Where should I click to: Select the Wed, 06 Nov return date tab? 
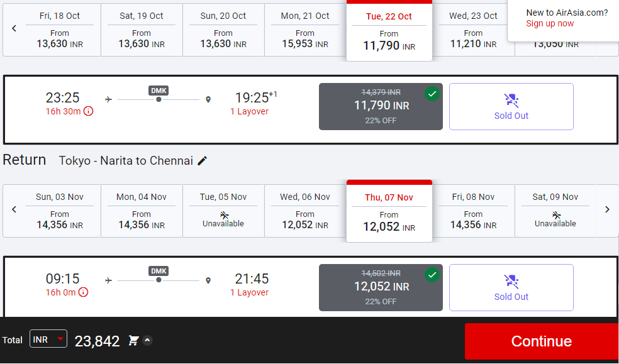[x=304, y=211]
